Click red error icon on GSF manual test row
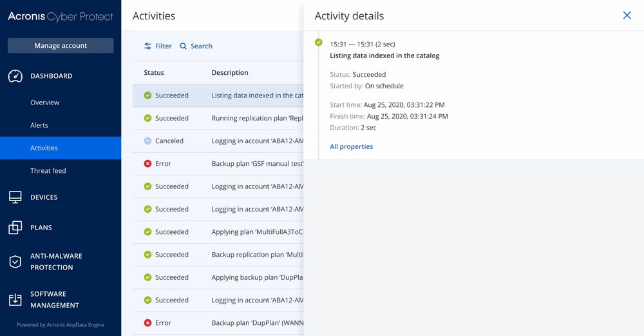Viewport: 644px width, 336px height. [148, 164]
